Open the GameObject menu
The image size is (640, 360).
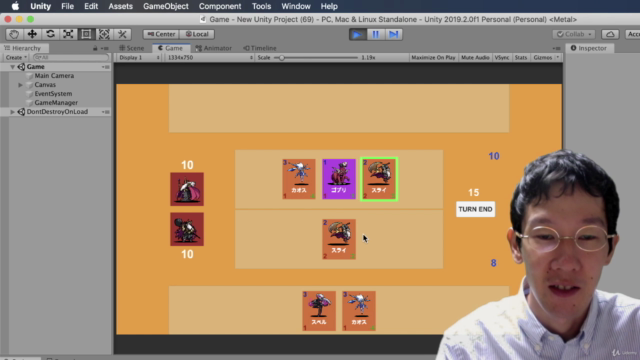point(166,6)
